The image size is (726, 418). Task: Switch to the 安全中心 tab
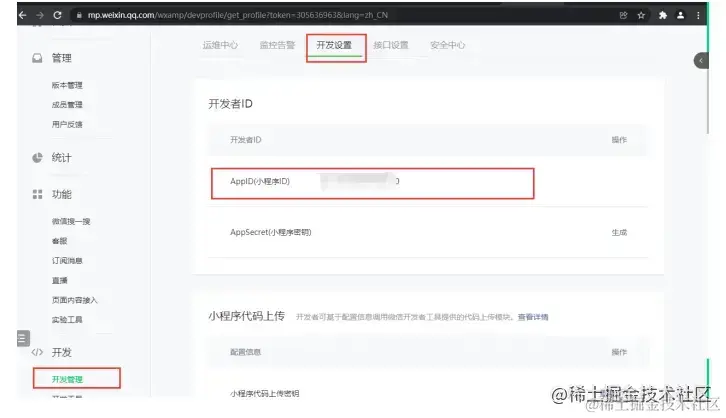448,45
